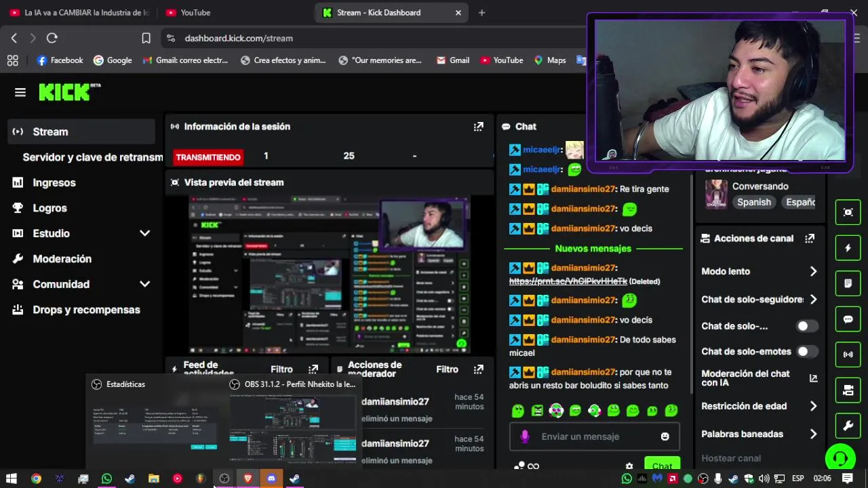Click the Spanish tag
The image size is (868, 488).
(x=754, y=202)
